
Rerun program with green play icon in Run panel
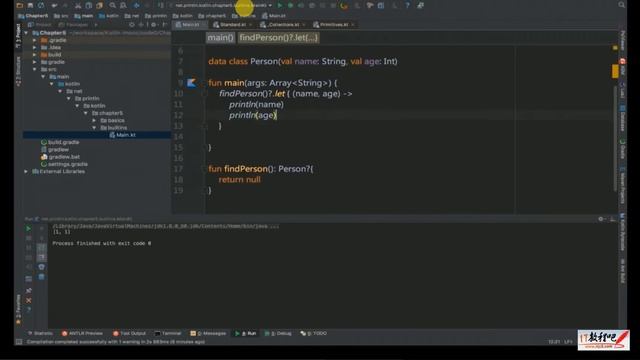pyautogui.click(x=29, y=229)
